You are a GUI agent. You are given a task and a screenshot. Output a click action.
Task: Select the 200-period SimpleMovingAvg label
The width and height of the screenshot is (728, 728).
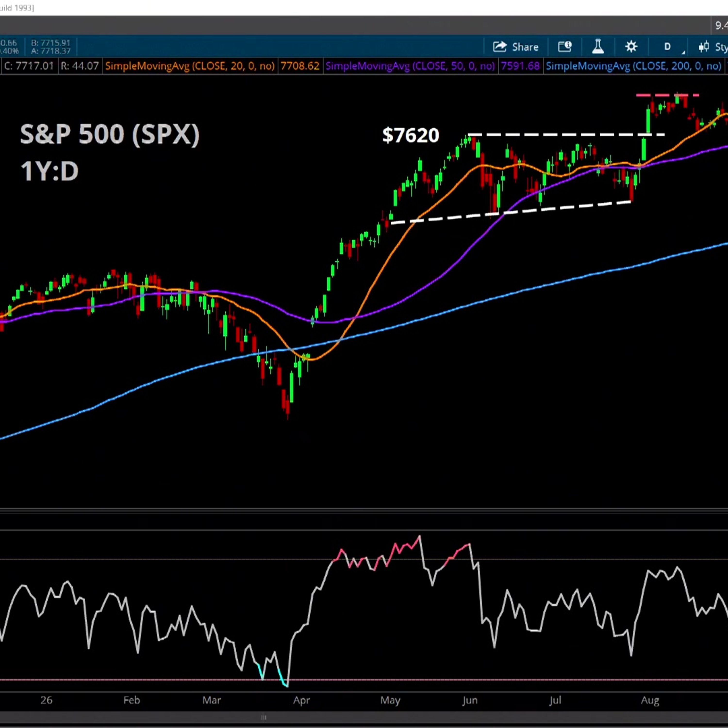(x=634, y=66)
